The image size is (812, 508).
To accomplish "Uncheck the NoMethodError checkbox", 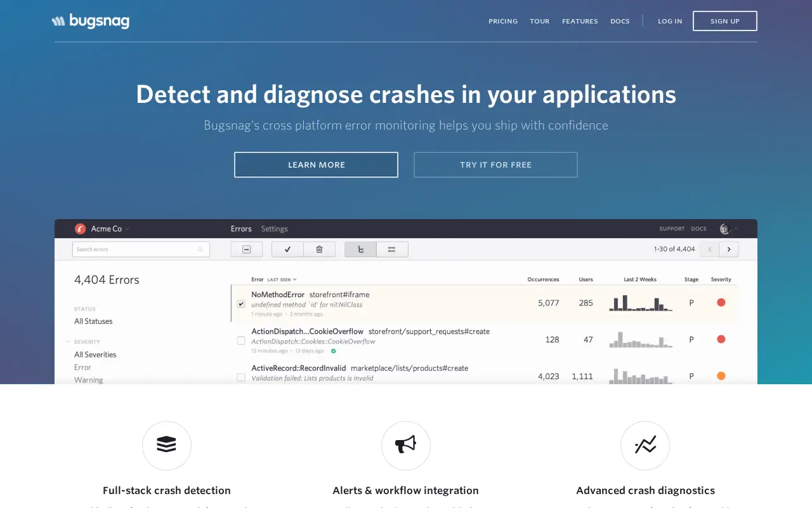I will coord(241,304).
